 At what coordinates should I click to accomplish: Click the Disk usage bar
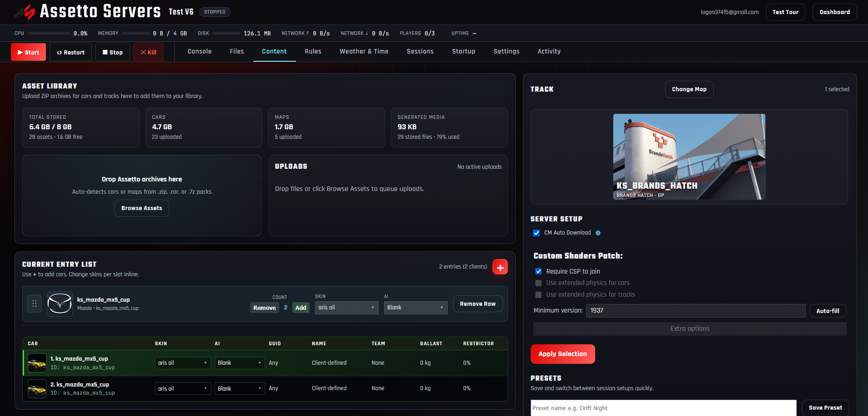227,33
